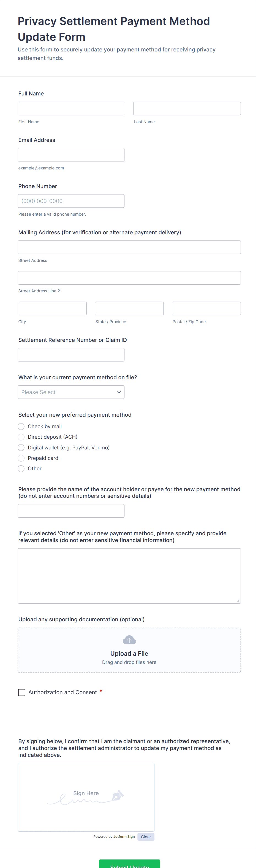Focus the Settlement Reference Number field
Image resolution: width=256 pixels, height=868 pixels.
[x=71, y=355]
